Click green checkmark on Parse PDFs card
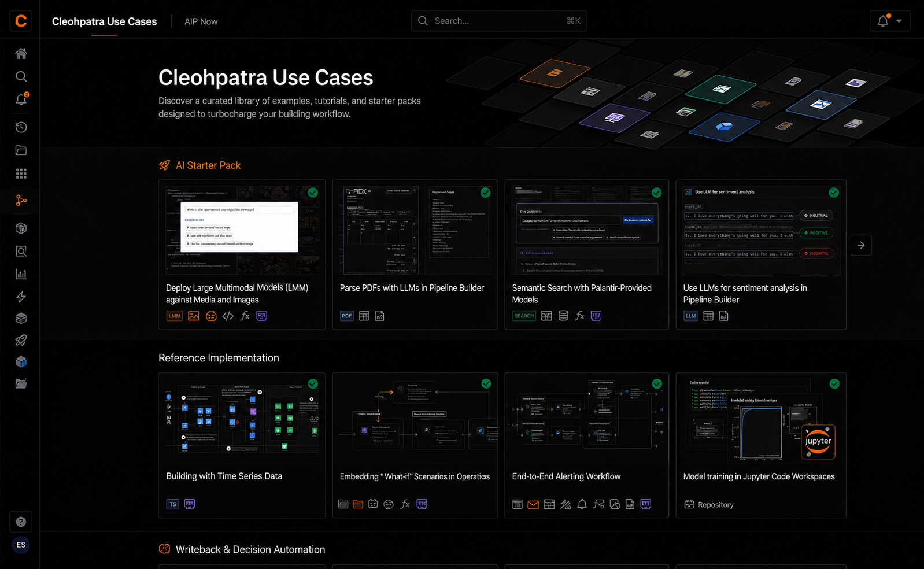Viewport: 924px width, 569px height. click(x=486, y=193)
